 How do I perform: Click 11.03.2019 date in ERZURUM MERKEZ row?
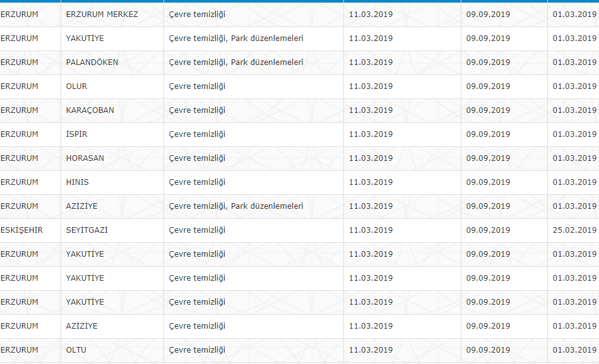tap(371, 15)
